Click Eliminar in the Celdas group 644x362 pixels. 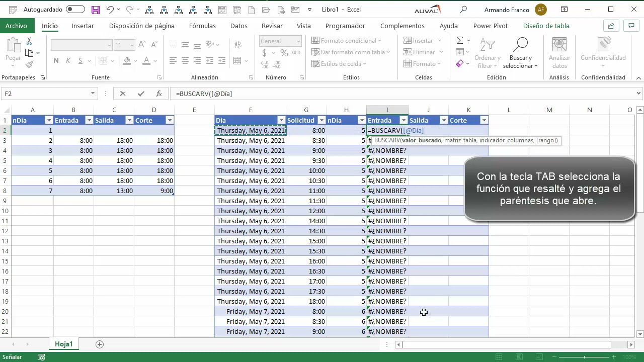pos(424,52)
